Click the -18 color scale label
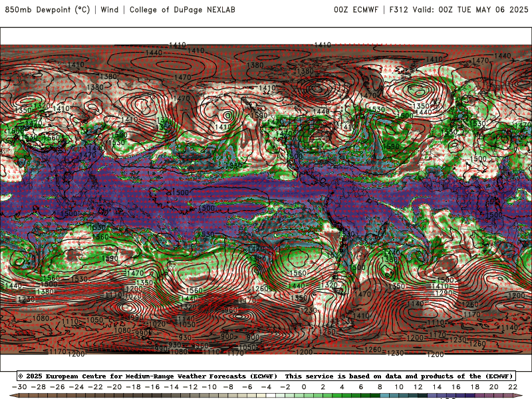This screenshot has width=532, height=399. point(134,387)
